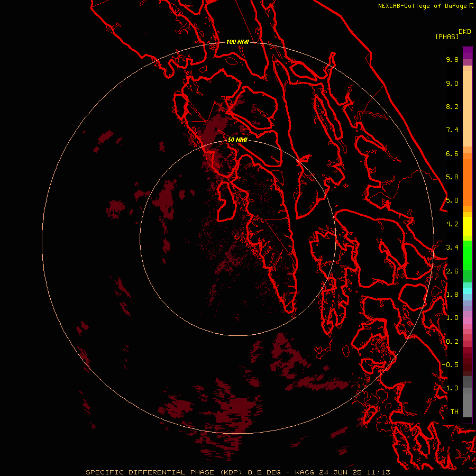This screenshot has height=476, width=476.
Task: Click the cyan band of the color bar
Action: pyautogui.click(x=467, y=291)
